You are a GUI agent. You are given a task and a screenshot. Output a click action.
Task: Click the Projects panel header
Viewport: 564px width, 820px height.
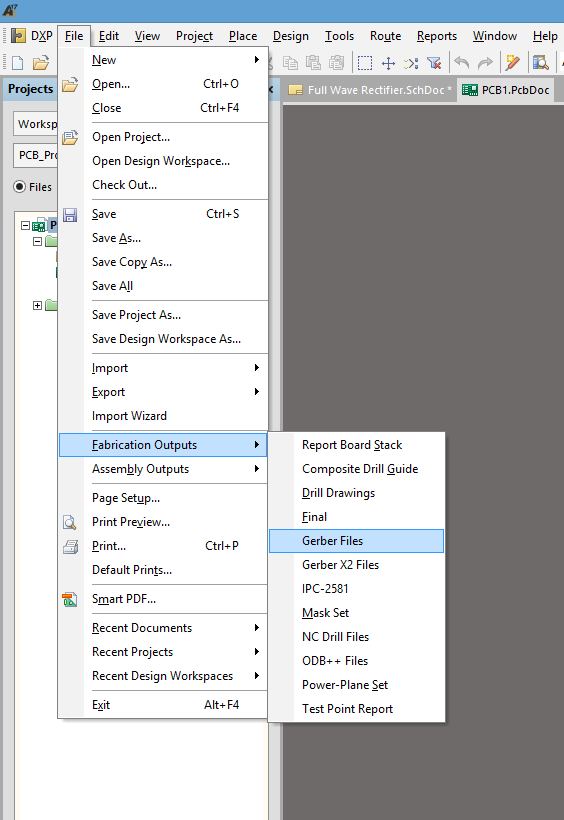(30, 89)
